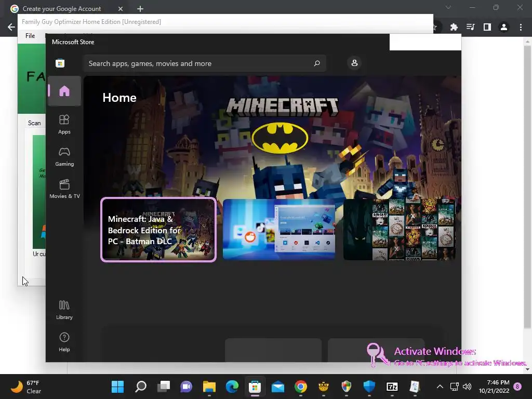Open network status in system tray
Screen dimensions: 532x399
point(454,387)
